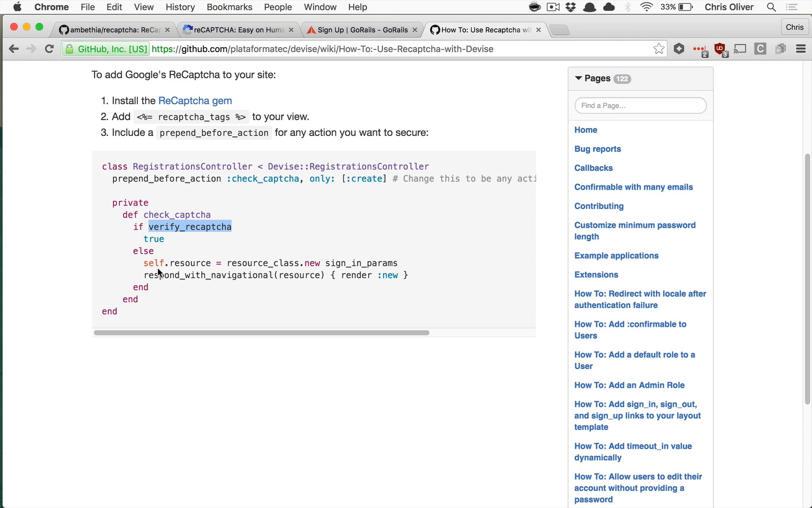Close the ambethia/recaptcha tab
This screenshot has height=508, width=812.
[x=167, y=30]
